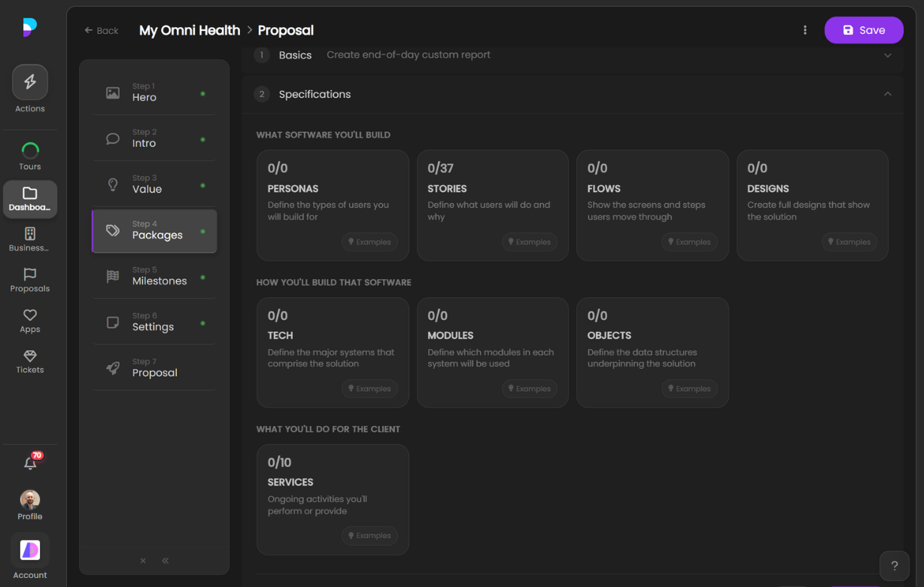Open the help question mark button

tap(894, 566)
